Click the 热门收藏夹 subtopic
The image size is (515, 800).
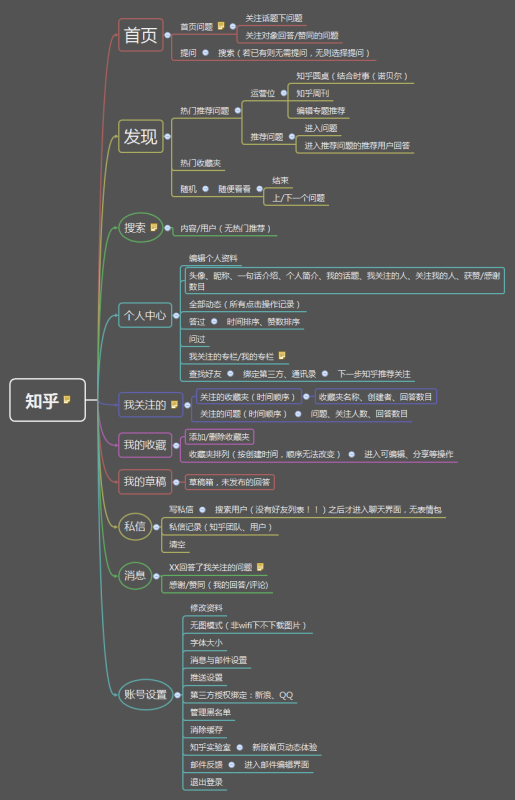click(201, 163)
